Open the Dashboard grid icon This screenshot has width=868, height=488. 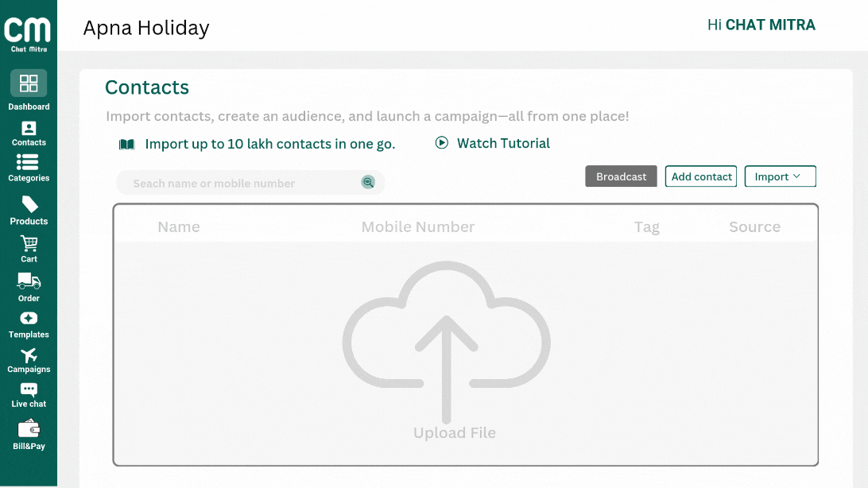(29, 83)
